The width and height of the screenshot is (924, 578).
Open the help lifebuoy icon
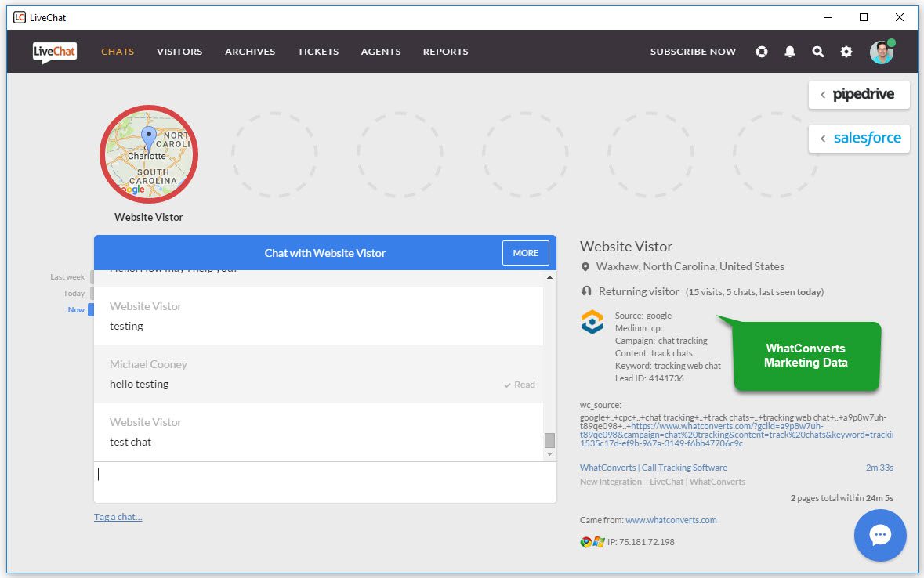coord(761,52)
